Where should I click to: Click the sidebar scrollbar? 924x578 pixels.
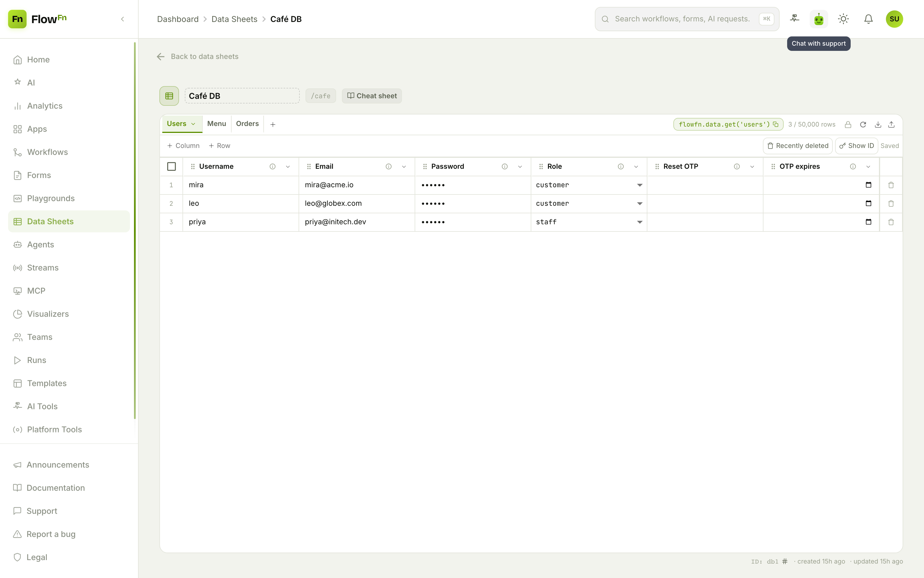(x=135, y=231)
